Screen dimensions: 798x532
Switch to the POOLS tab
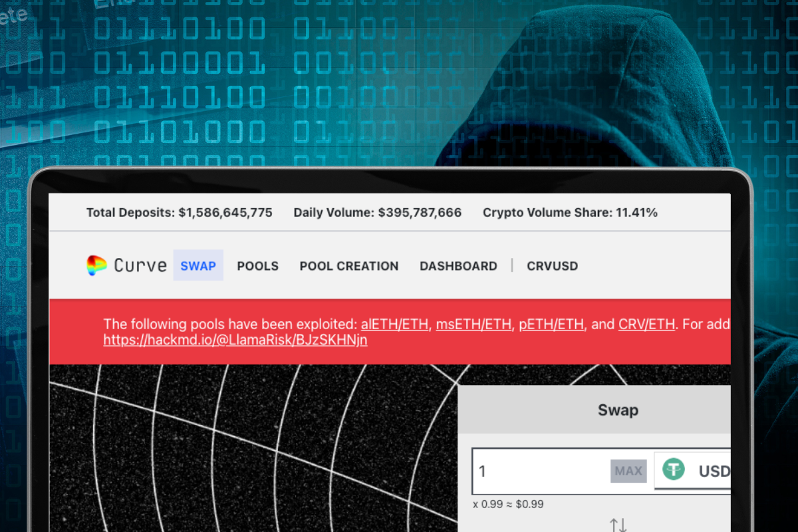tap(257, 265)
